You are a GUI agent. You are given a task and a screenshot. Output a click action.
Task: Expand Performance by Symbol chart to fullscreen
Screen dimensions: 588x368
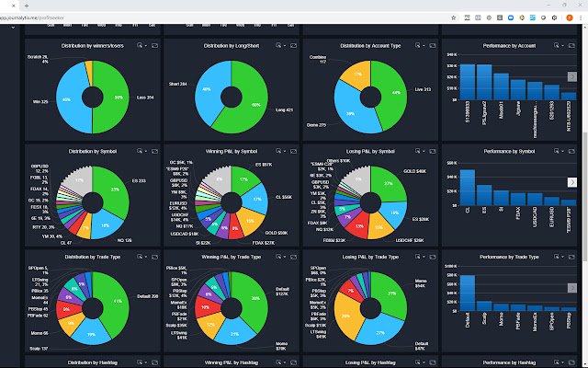tap(571, 151)
